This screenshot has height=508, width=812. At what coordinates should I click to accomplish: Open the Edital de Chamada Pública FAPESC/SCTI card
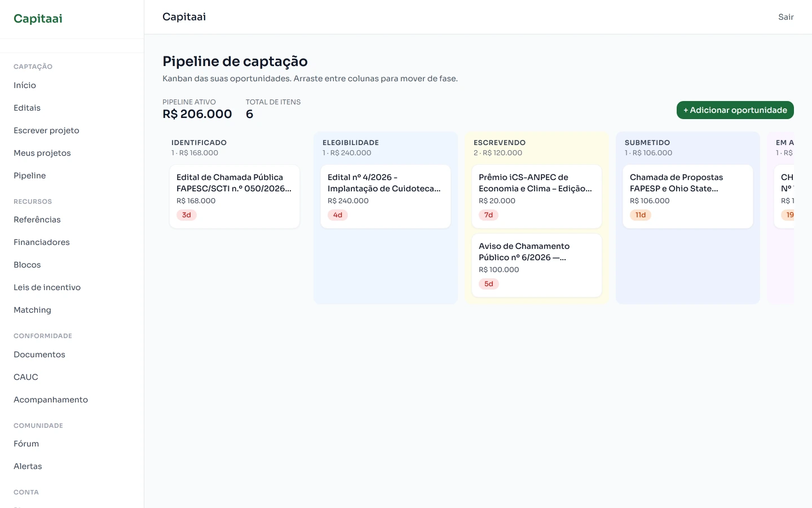click(x=235, y=196)
